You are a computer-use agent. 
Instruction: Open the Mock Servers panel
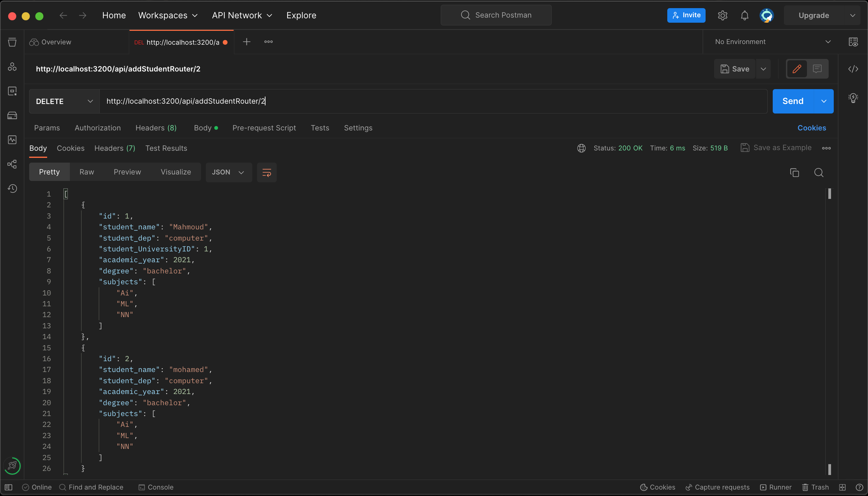click(12, 115)
